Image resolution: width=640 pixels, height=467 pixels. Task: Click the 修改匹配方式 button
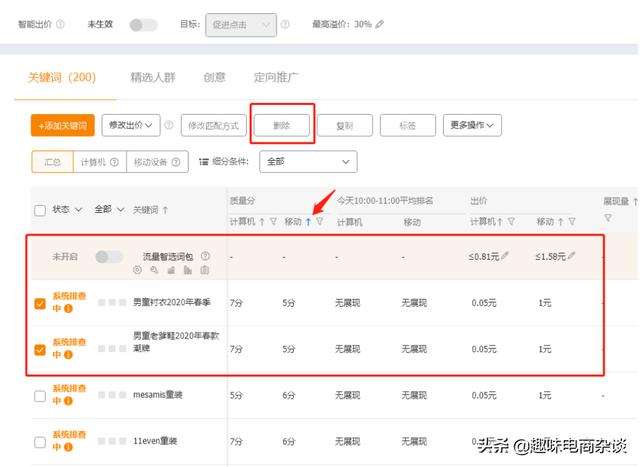[213, 125]
